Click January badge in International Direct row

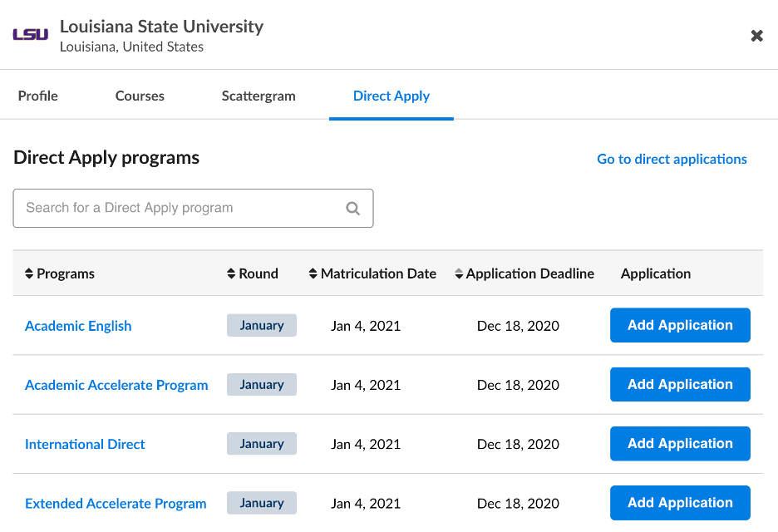click(262, 444)
